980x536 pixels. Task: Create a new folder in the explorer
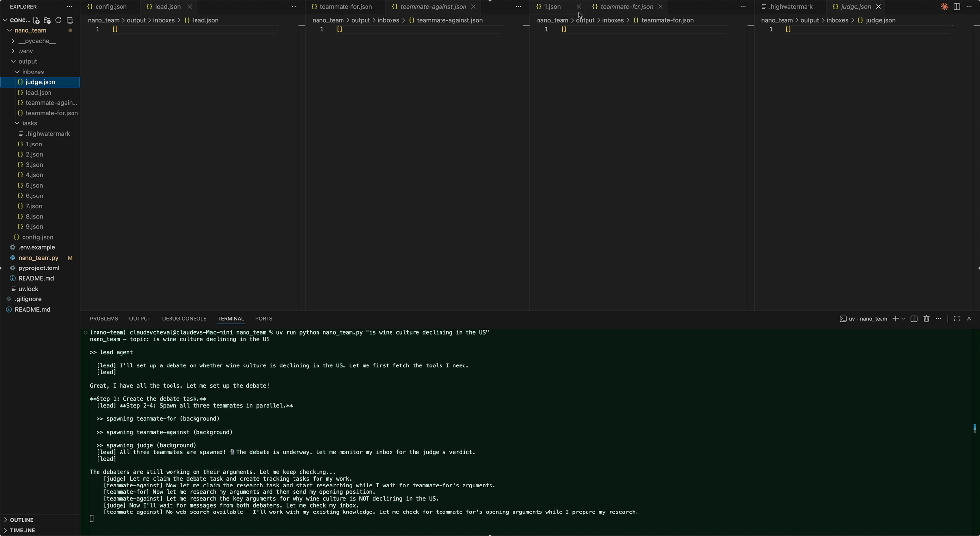pos(48,20)
